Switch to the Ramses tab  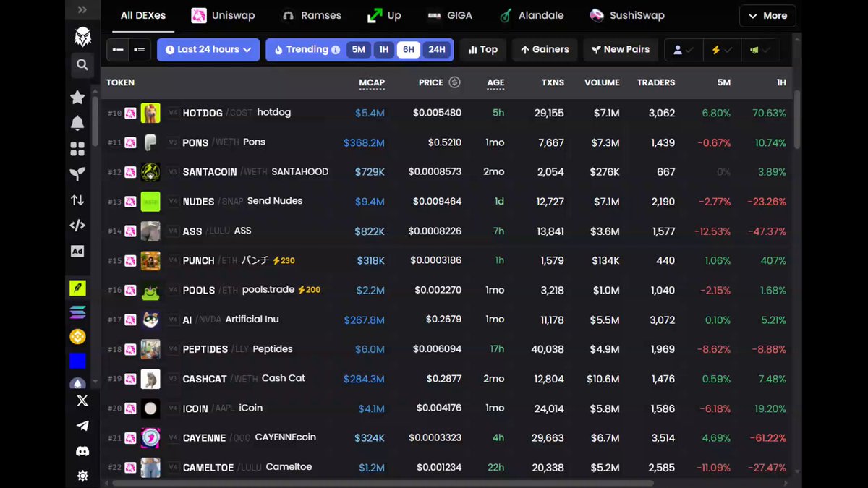pos(311,15)
